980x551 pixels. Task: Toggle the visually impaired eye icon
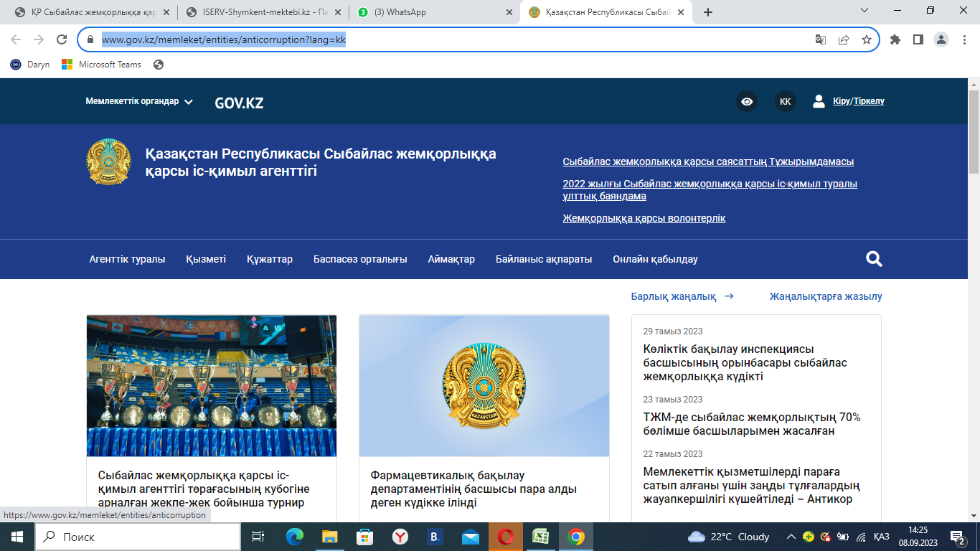[x=747, y=101]
